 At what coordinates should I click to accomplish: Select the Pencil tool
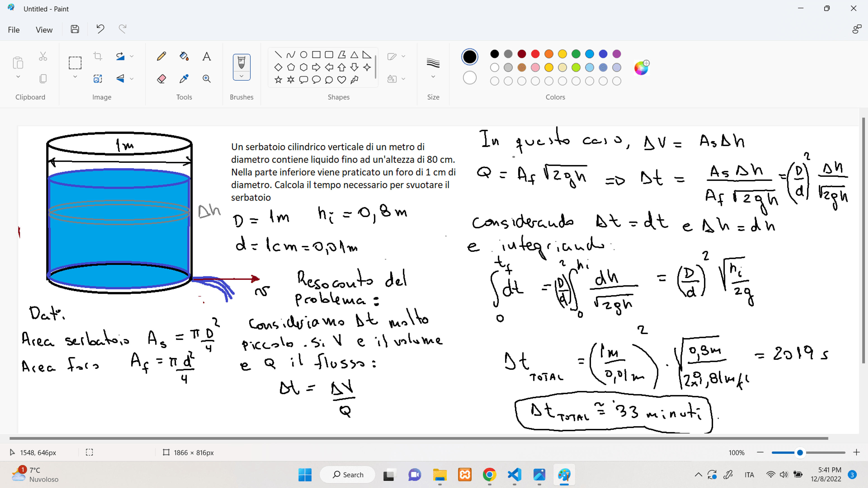tap(161, 56)
